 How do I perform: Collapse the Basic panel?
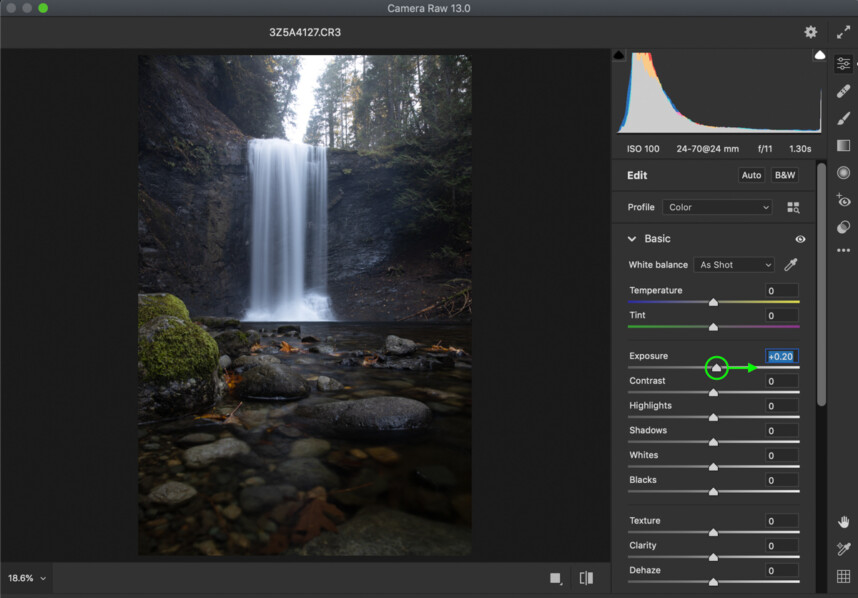coord(632,239)
